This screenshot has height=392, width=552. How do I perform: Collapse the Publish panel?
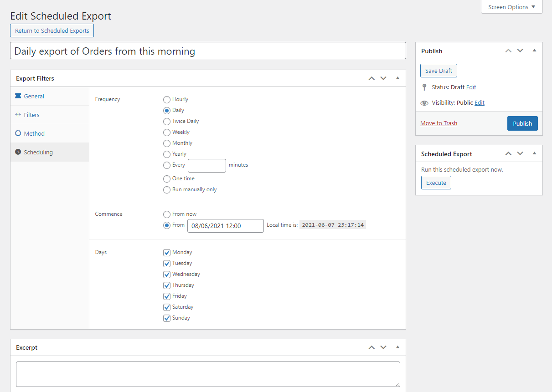click(534, 51)
